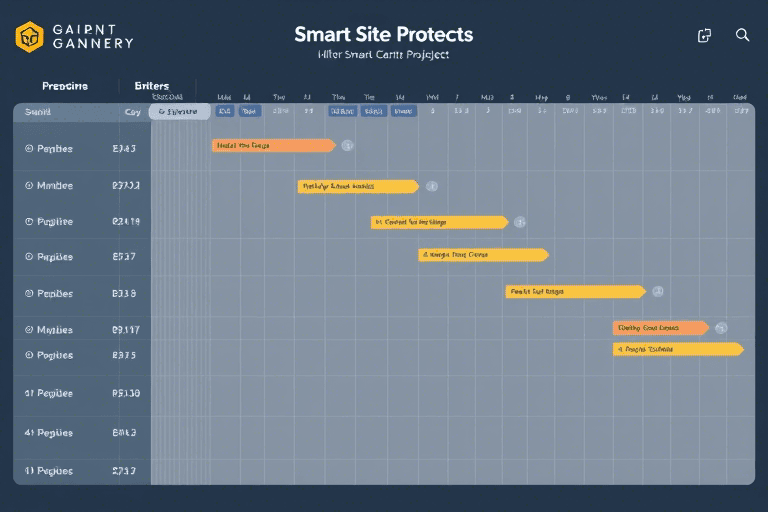Click the second blue chip in the timeline header

coord(249,112)
